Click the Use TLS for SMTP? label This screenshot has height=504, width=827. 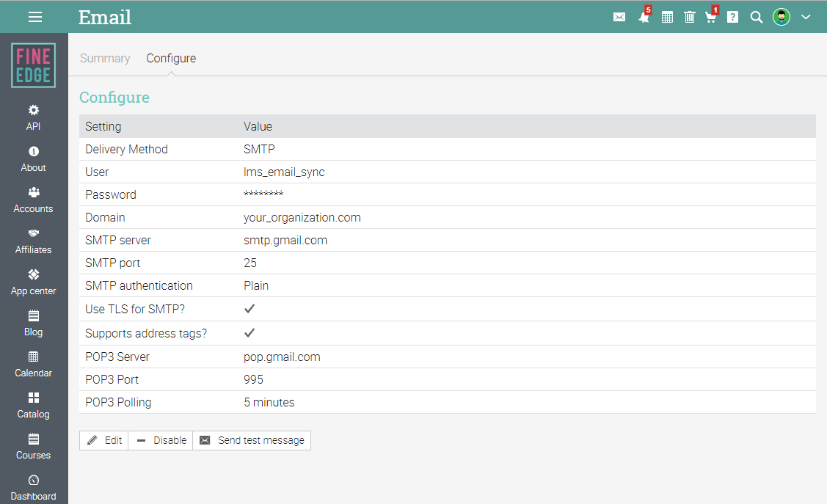(x=135, y=309)
